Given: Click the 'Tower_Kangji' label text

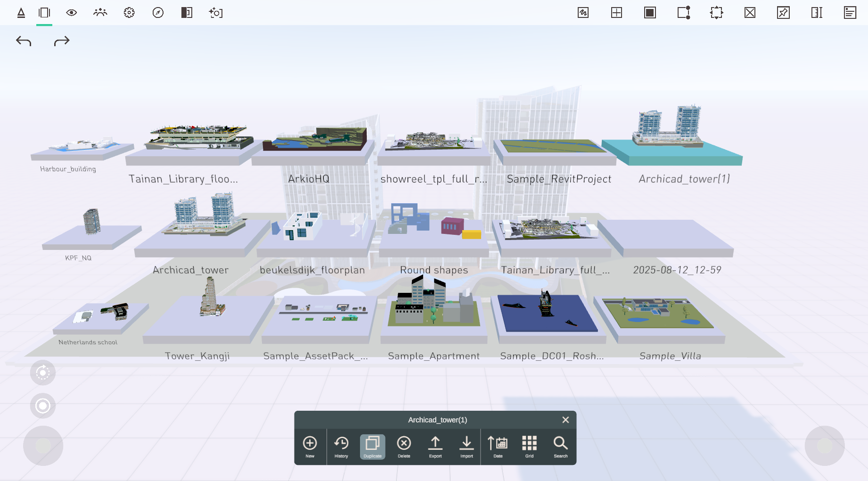Looking at the screenshot, I should click(x=197, y=356).
